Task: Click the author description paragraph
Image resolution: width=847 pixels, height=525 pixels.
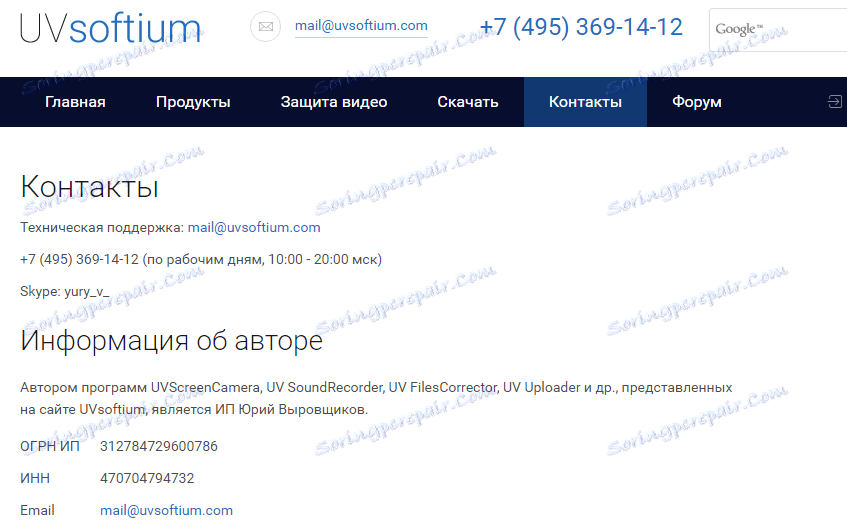Action: [x=376, y=399]
